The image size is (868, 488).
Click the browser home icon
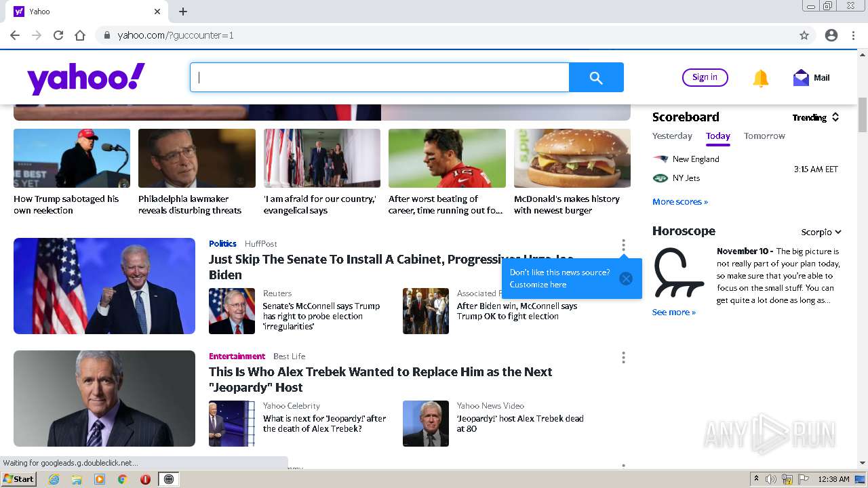point(80,35)
